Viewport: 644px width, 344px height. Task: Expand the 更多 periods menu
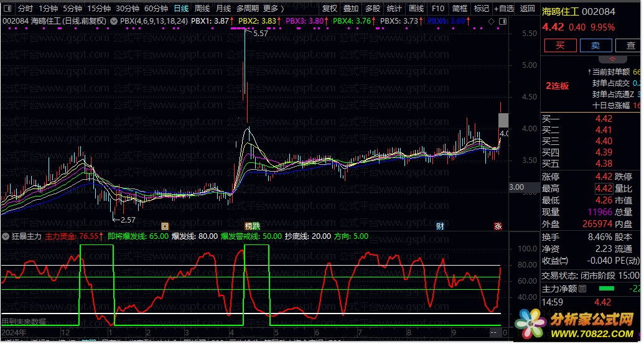click(x=273, y=9)
